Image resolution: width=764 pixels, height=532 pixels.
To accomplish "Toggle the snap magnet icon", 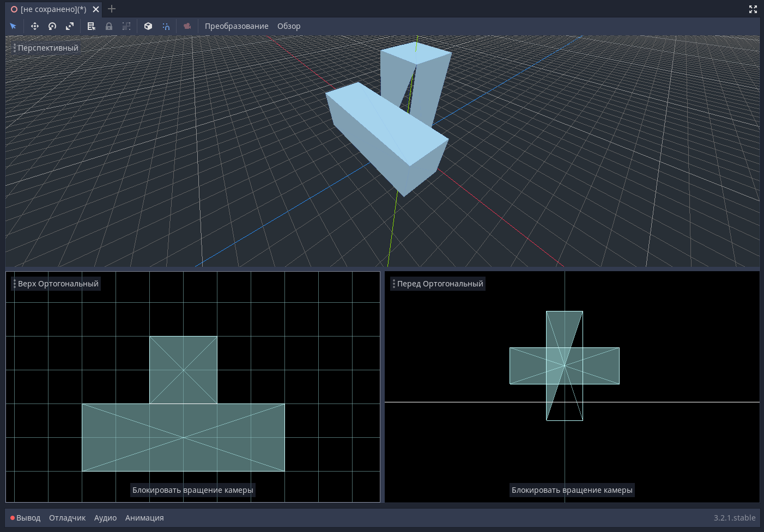I will click(166, 26).
